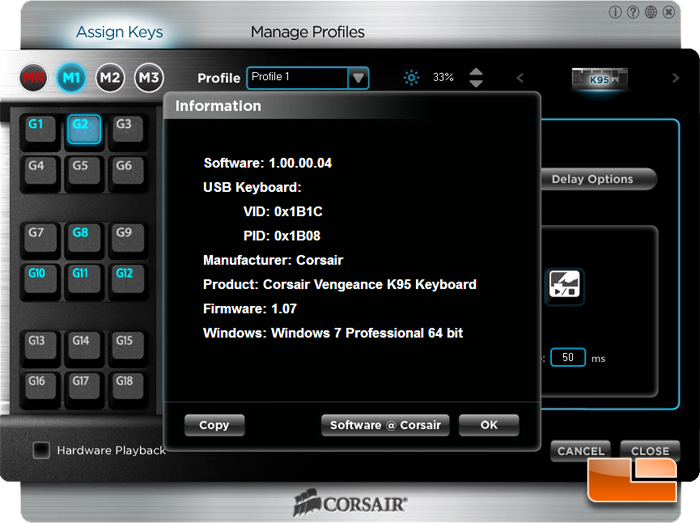Select the M2 mode button
This screenshot has height=523, width=700.
(110, 78)
